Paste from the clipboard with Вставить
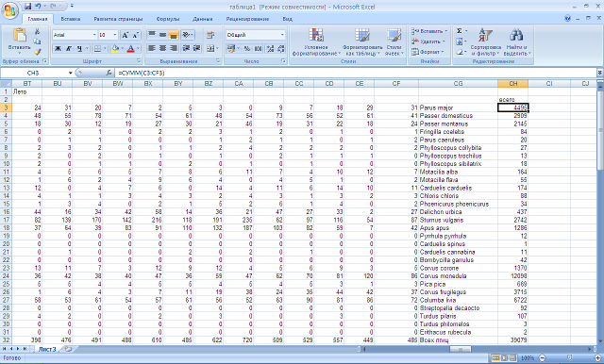604x364 pixels. click(x=19, y=41)
